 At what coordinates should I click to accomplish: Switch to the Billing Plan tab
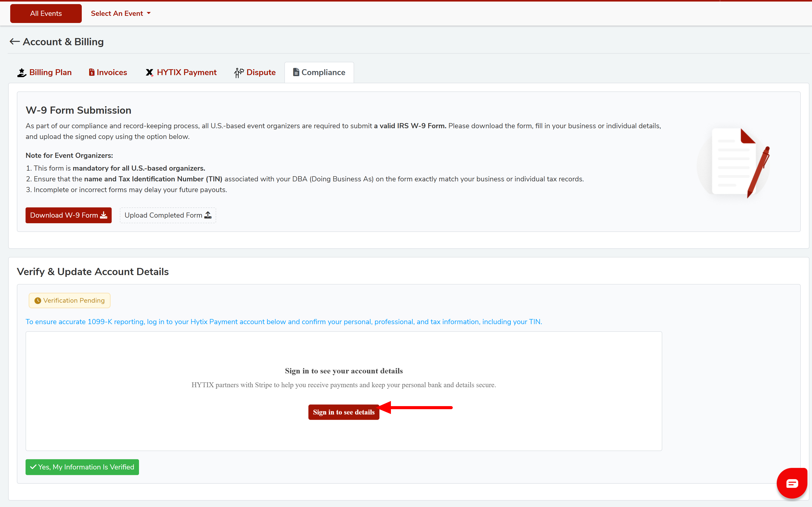coord(50,73)
